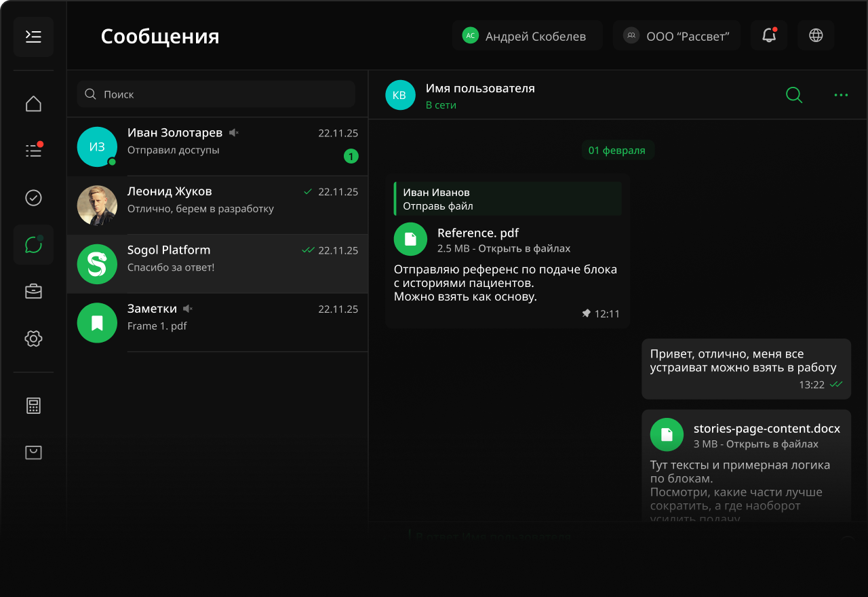
Task: Open chat options three-dots menu
Action: (x=841, y=95)
